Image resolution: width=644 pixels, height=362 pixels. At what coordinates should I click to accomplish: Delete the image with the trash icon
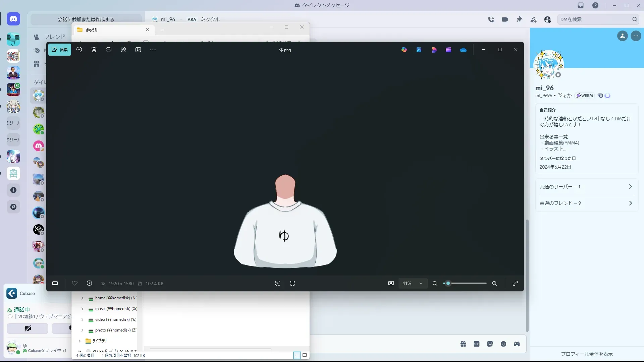click(94, 50)
